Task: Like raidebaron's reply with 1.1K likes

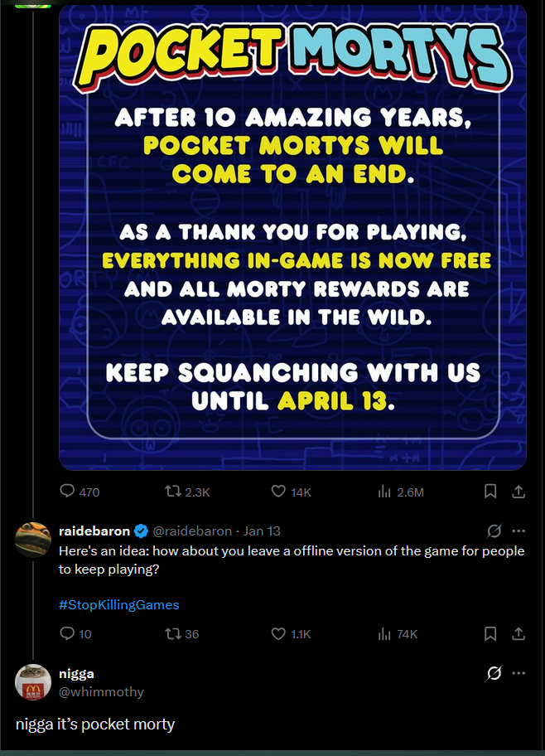Action: (x=279, y=633)
